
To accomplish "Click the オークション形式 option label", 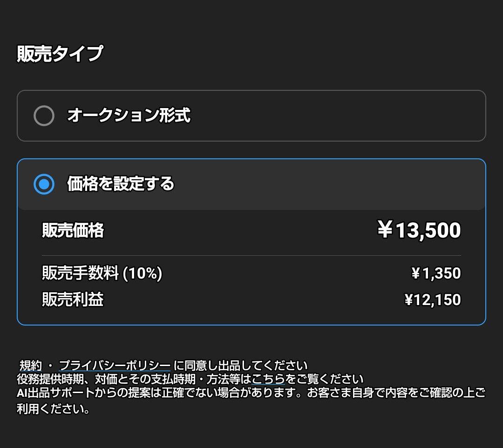I will [129, 115].
